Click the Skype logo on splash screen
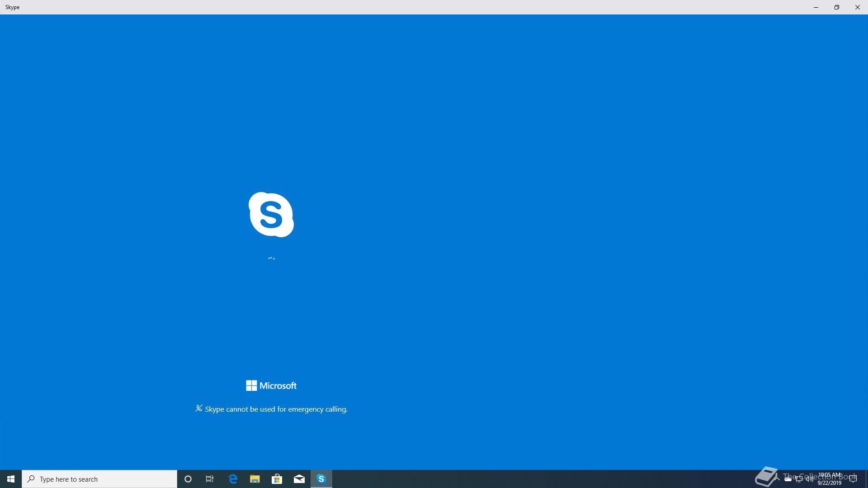This screenshot has width=868, height=488. (x=271, y=215)
